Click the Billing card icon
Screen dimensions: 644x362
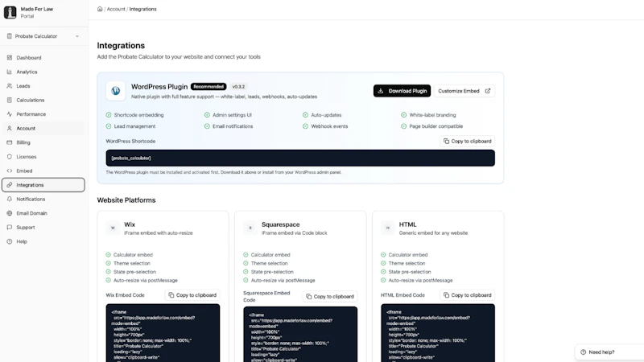10,142
